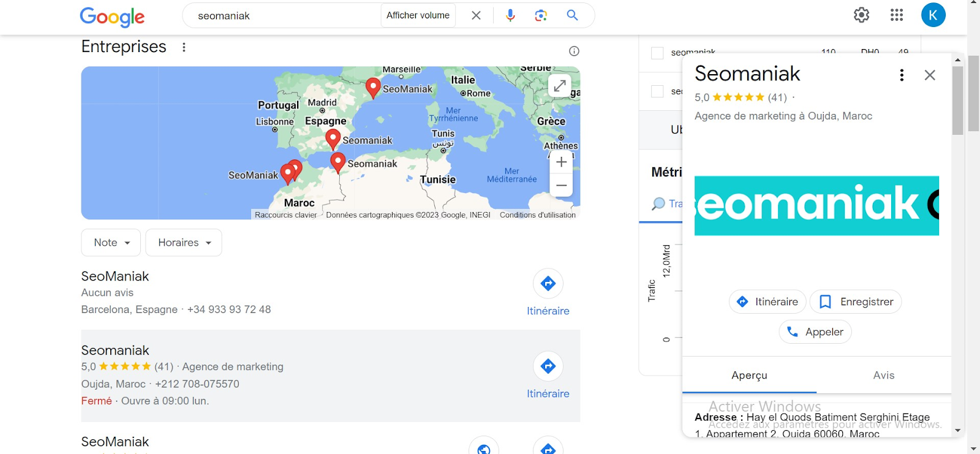Open the SeoManiak Barcelona listing title
Screen dimensions: 980x454
pyautogui.click(x=115, y=276)
